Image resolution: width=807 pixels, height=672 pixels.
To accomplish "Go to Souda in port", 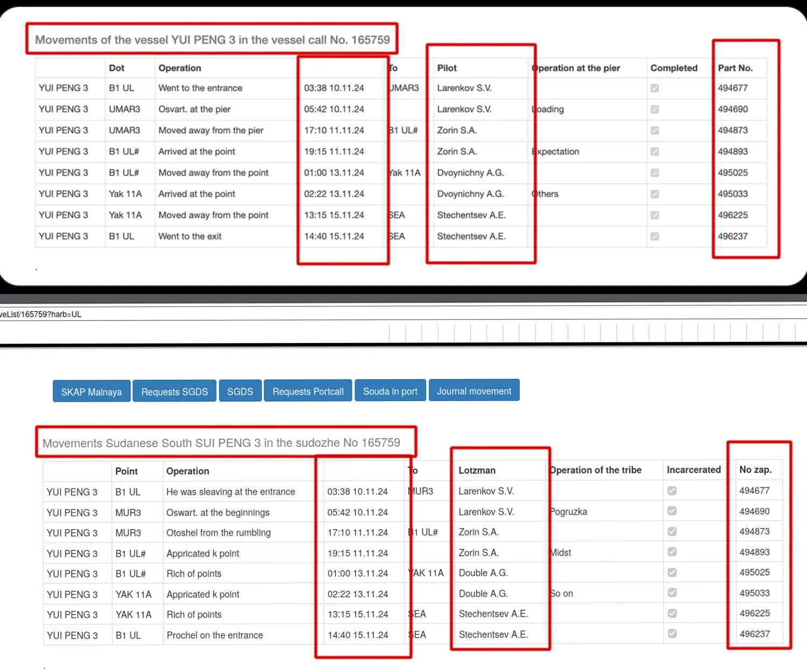I will (x=390, y=391).
